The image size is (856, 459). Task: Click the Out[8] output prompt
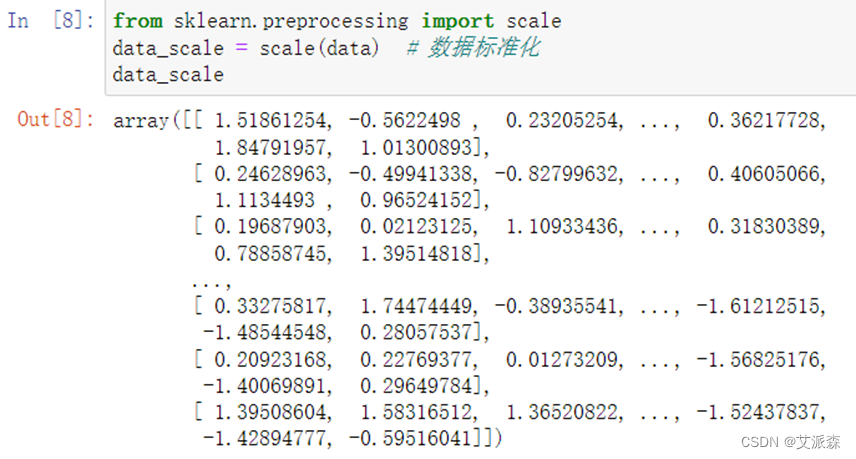[x=56, y=120]
